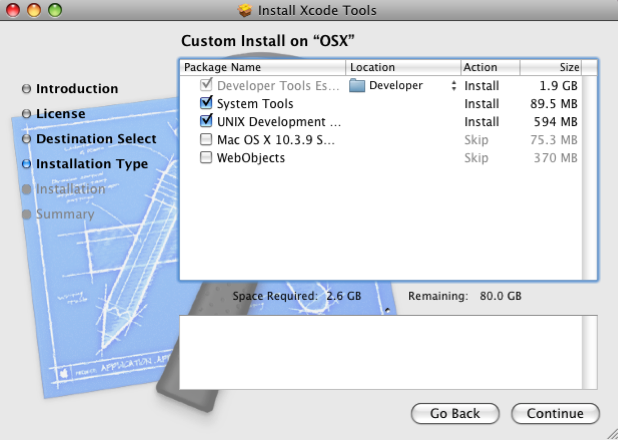Click the Xcode Tools package icon in title bar

(245, 11)
